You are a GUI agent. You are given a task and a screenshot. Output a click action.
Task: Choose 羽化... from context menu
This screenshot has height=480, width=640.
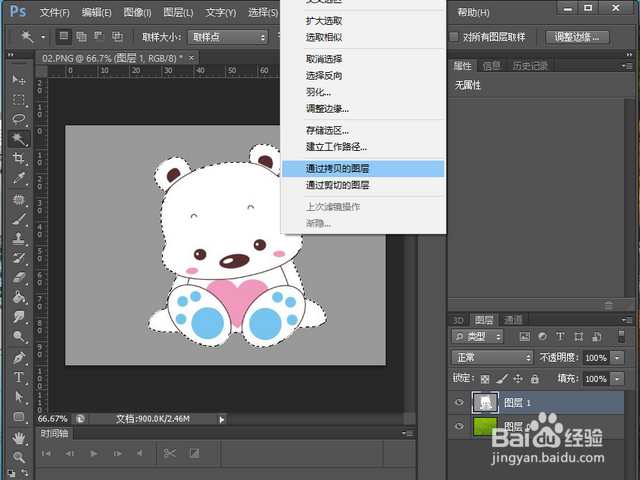(363, 92)
